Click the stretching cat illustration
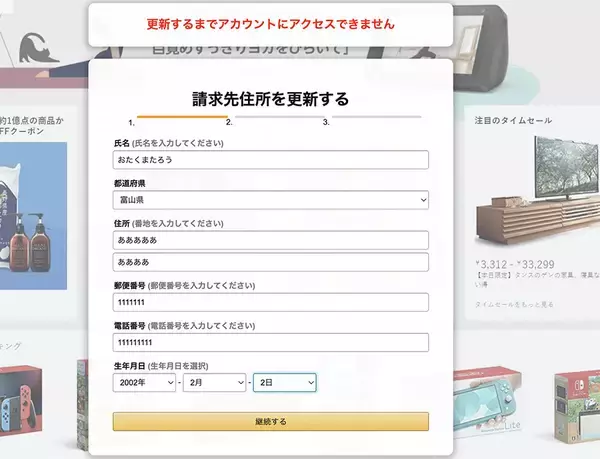The height and width of the screenshot is (459, 600). (38, 48)
